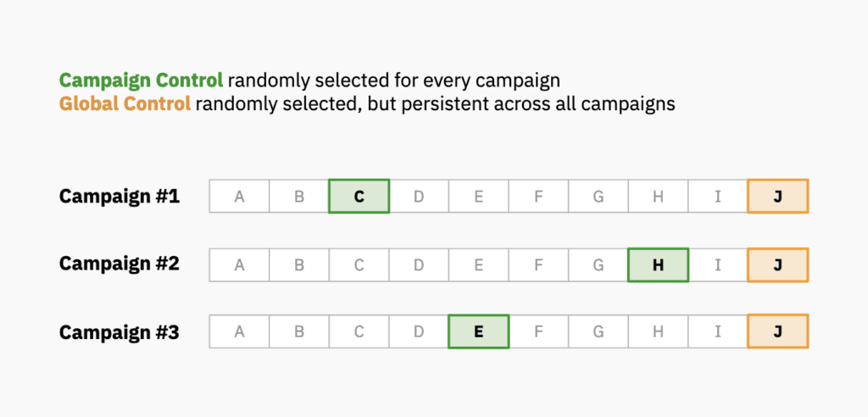
Task: Select the "Campaign #3" row label
Action: point(119,331)
